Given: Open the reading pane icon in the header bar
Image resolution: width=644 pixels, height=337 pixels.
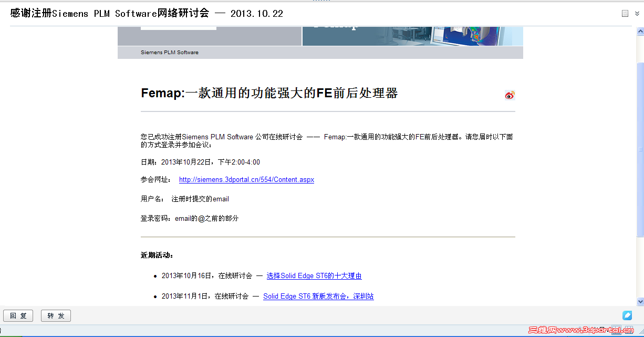Looking at the screenshot, I should 625,13.
